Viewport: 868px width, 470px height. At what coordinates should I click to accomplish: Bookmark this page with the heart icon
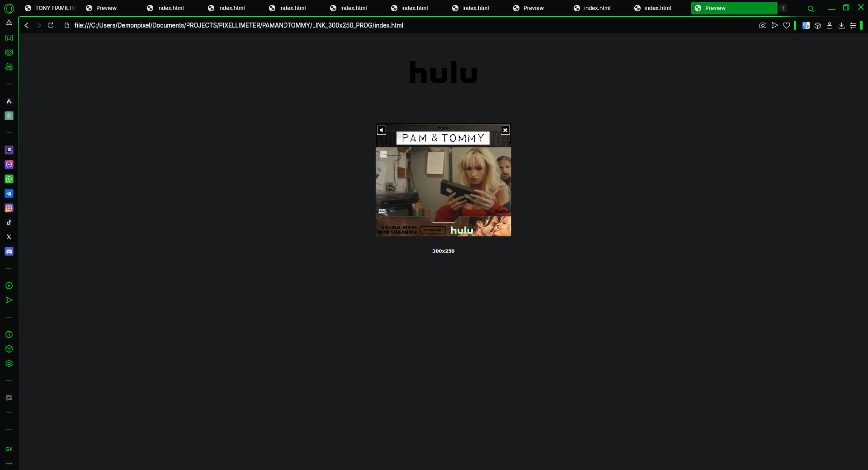point(787,26)
